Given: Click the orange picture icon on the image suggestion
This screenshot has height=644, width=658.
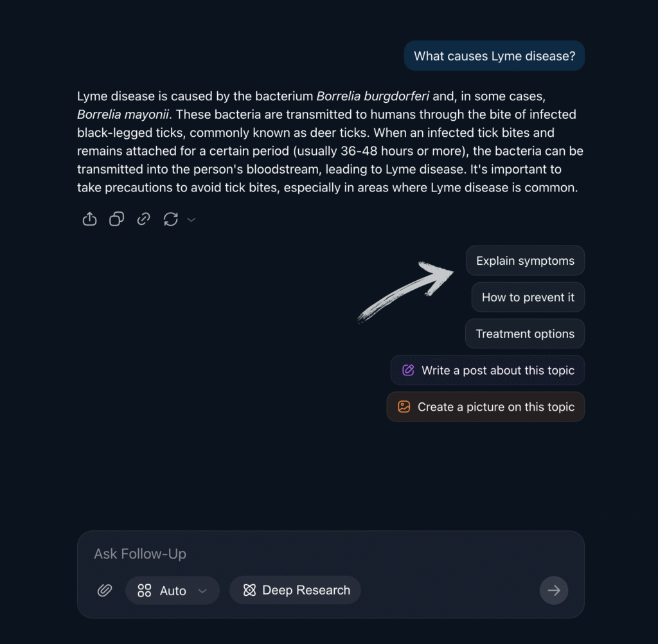Looking at the screenshot, I should [404, 406].
